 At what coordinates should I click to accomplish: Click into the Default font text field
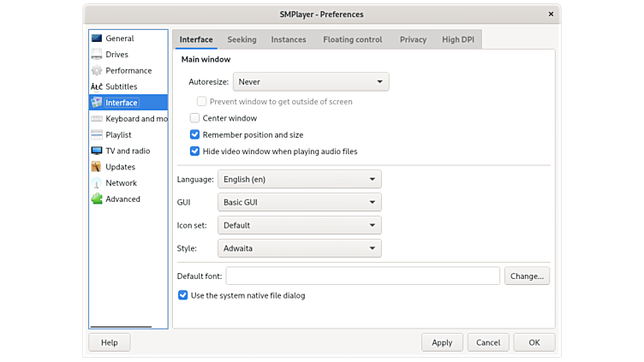click(x=362, y=276)
